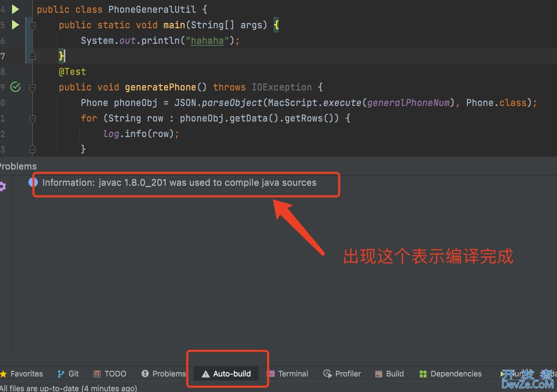Click the Problems panel title
This screenshot has width=557, height=392.
pos(18,166)
